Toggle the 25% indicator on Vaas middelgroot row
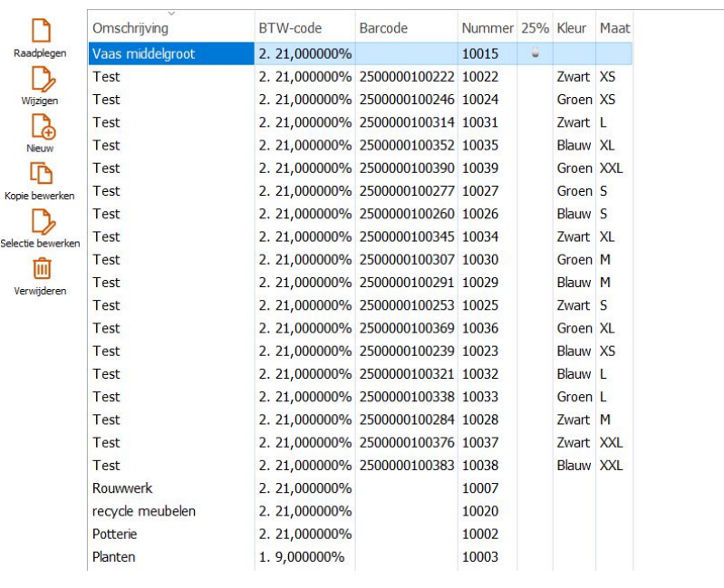724x588 pixels. (535, 54)
